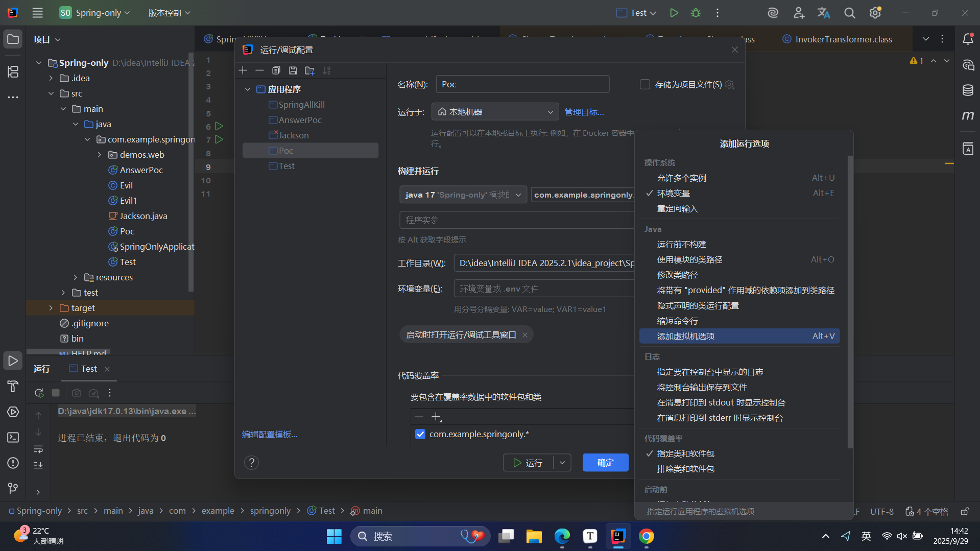Uncheck com.example.springonly.* coverage checkbox

(x=420, y=434)
